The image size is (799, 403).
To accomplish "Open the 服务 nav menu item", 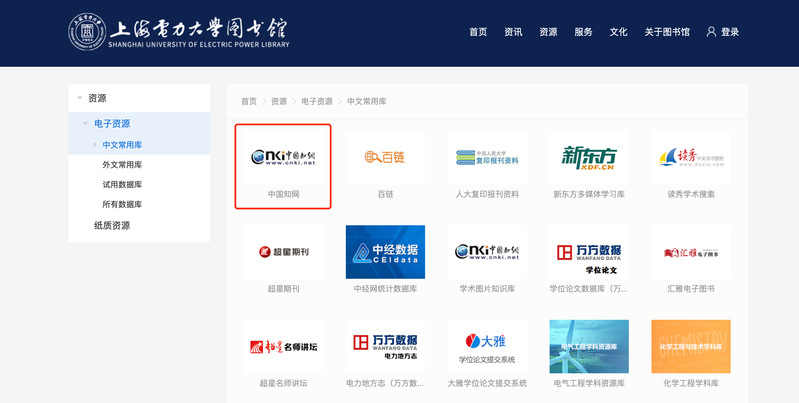I will click(583, 32).
